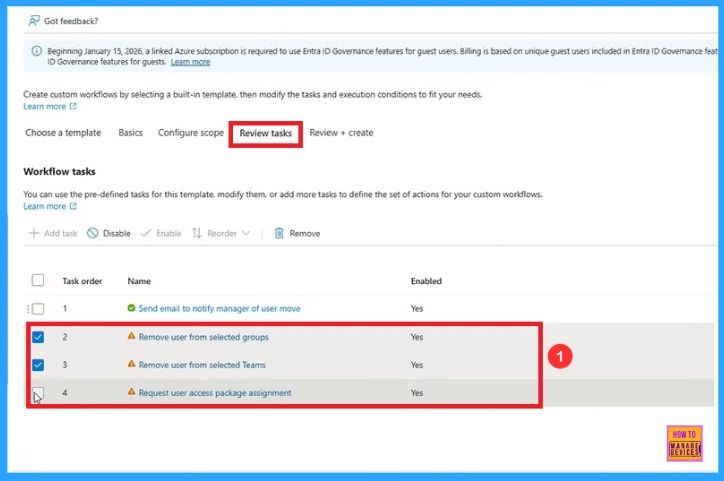Screen dimensions: 724x481
Task: Click the Yes value in the selected groups row
Action: pos(417,337)
